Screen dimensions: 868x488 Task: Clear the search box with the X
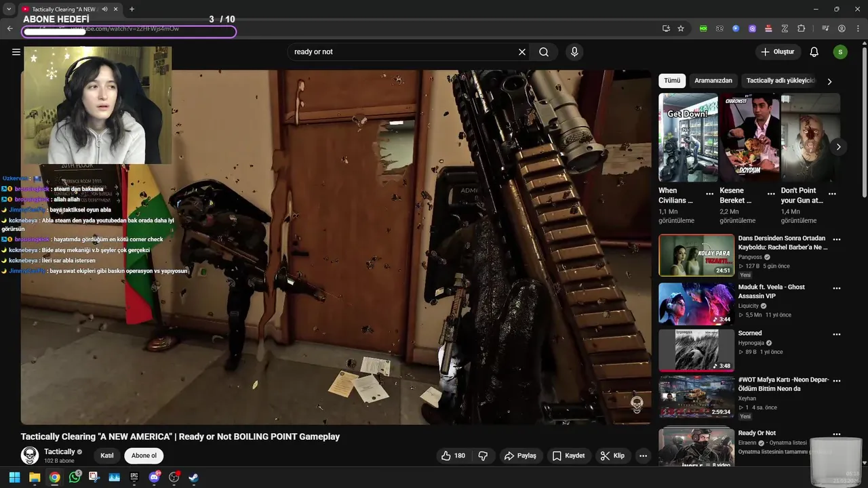click(522, 52)
